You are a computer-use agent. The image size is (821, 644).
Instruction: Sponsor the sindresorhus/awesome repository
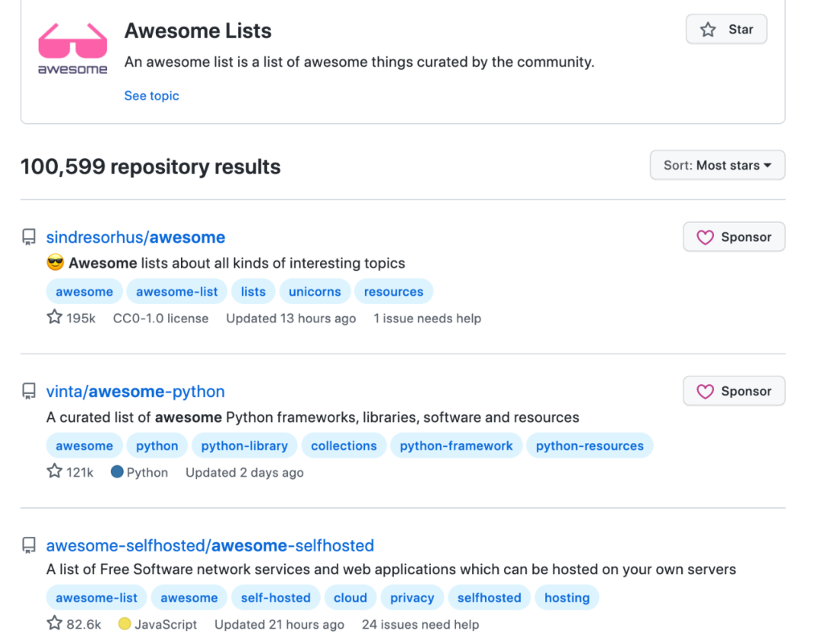(x=734, y=237)
